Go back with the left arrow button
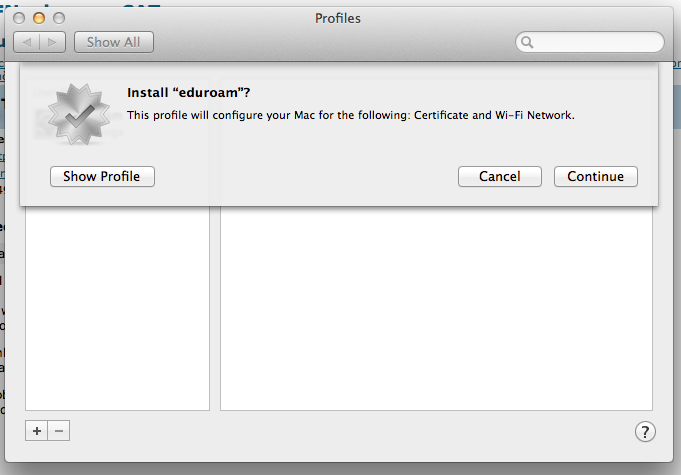The image size is (681, 475). [28, 42]
